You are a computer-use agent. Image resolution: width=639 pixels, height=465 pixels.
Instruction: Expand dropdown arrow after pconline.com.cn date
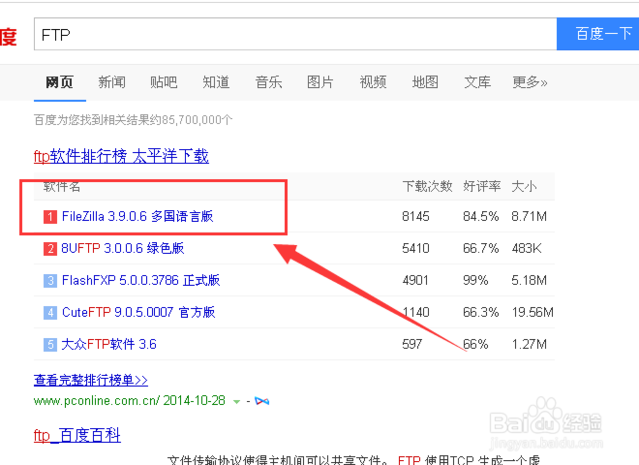click(x=236, y=402)
